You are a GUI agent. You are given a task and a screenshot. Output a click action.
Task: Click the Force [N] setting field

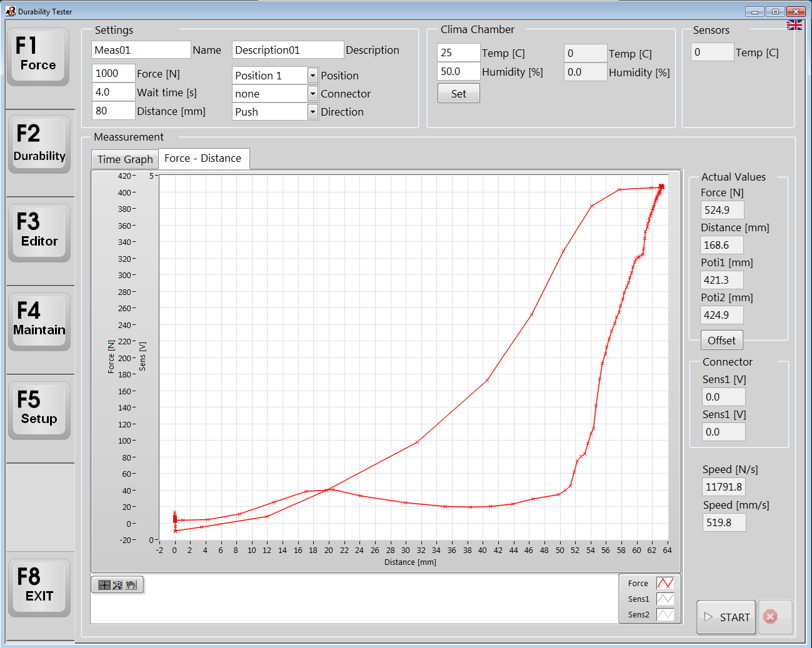(113, 73)
